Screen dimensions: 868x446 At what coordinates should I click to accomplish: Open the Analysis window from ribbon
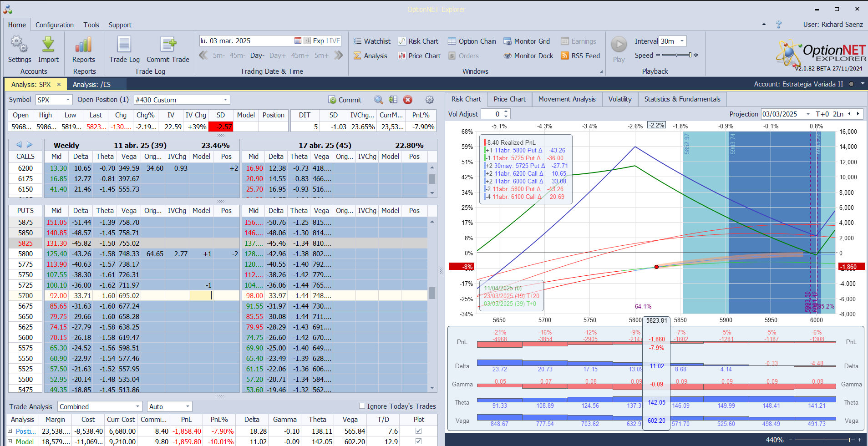pos(371,56)
